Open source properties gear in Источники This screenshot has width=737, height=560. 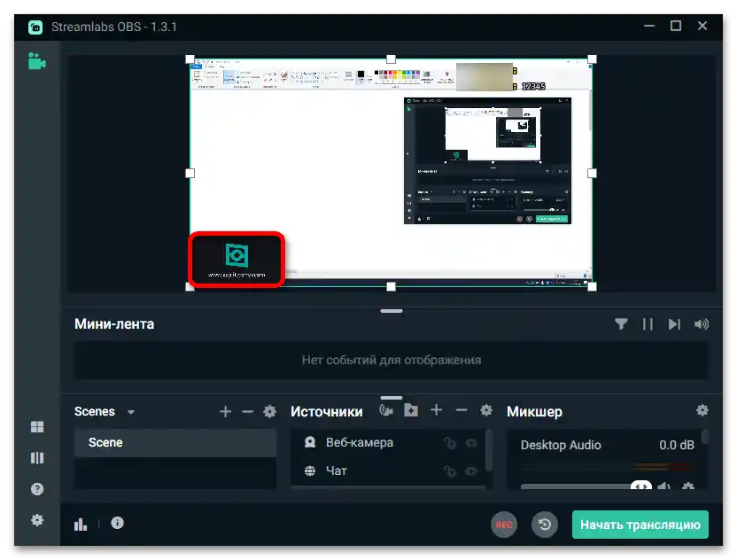coord(486,410)
